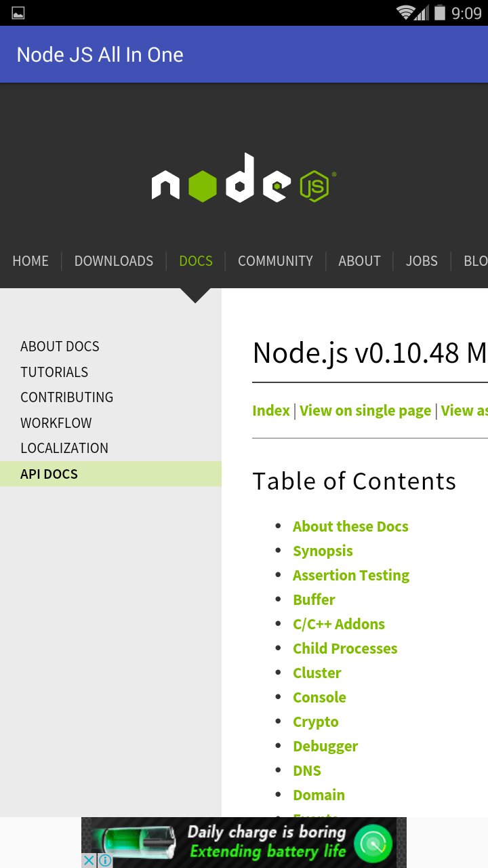Image resolution: width=488 pixels, height=868 pixels.
Task: Tap the Node.js v0.10.48 heading
Action: click(370, 353)
